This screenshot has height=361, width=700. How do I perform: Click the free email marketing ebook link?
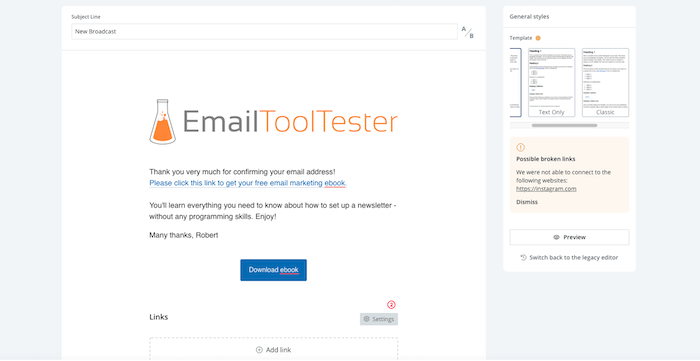[x=248, y=183]
